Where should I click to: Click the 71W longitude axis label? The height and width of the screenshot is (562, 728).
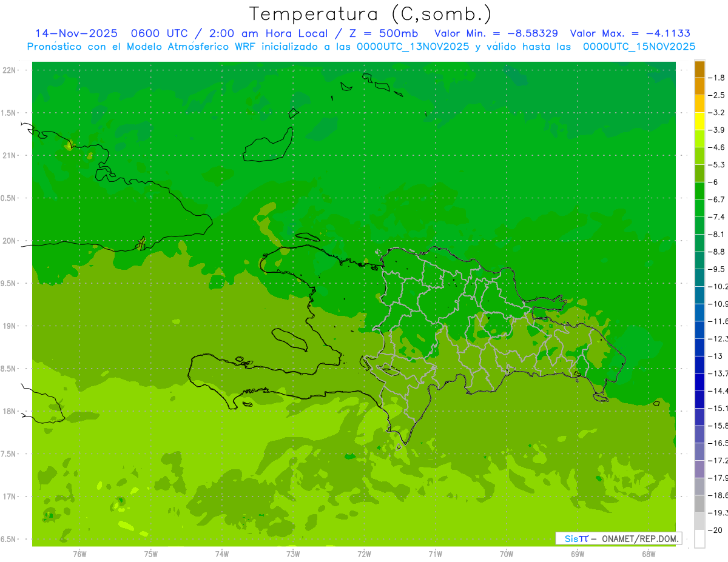click(x=435, y=554)
